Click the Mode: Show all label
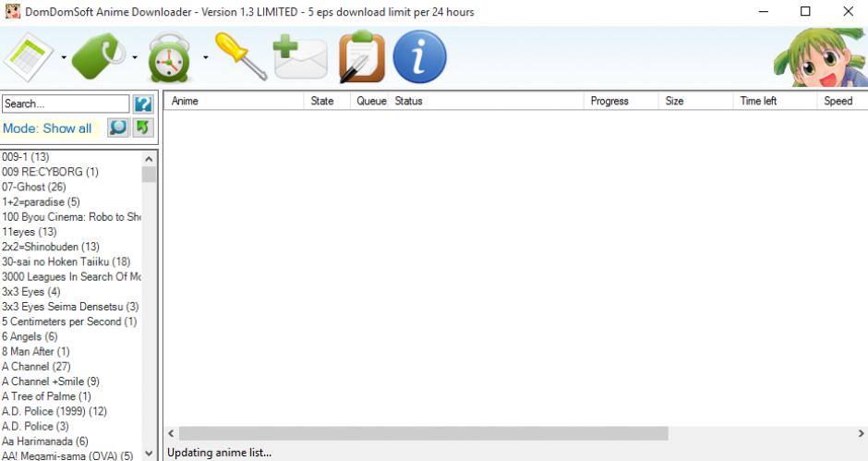Image resolution: width=868 pixels, height=461 pixels. coord(47,128)
